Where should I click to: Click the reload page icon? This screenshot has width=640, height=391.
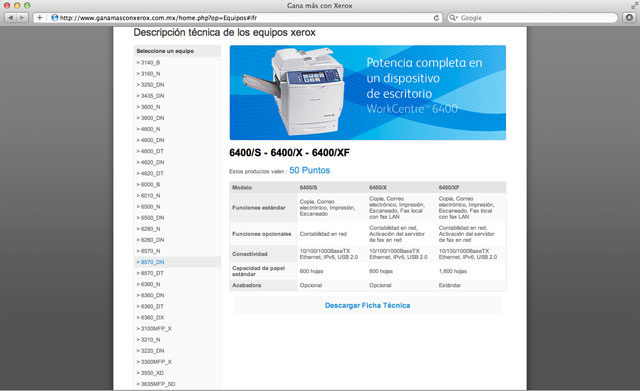(436, 18)
